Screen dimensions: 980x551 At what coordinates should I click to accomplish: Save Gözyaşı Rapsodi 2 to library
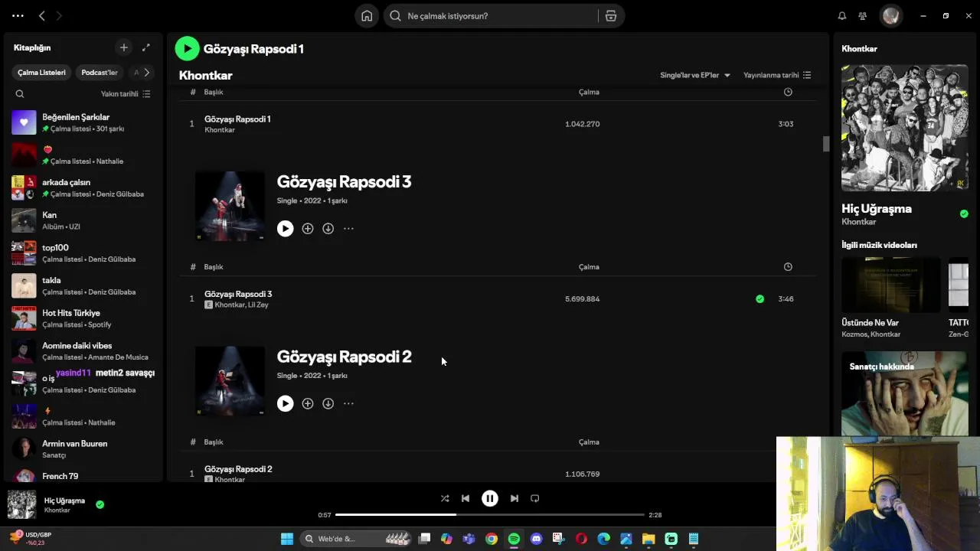point(308,403)
